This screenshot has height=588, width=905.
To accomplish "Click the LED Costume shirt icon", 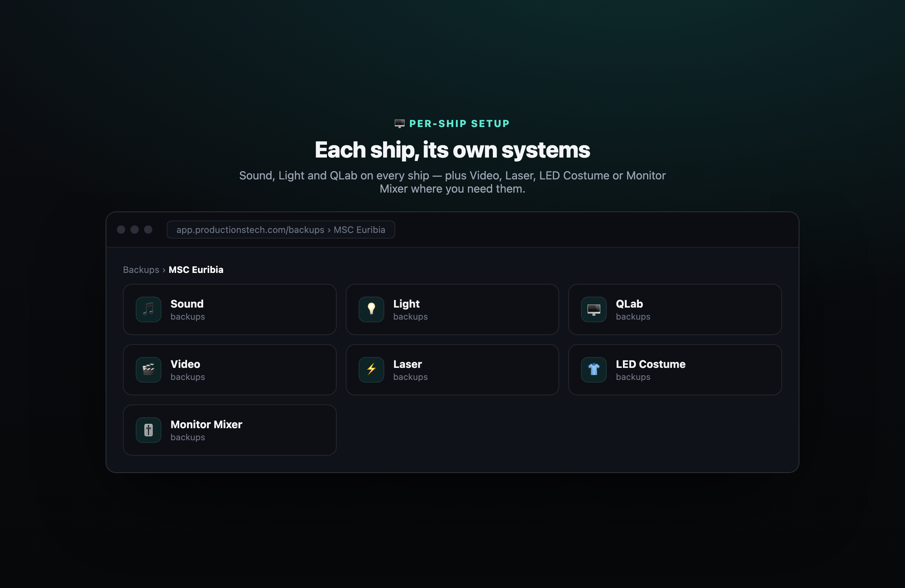I will pyautogui.click(x=594, y=370).
